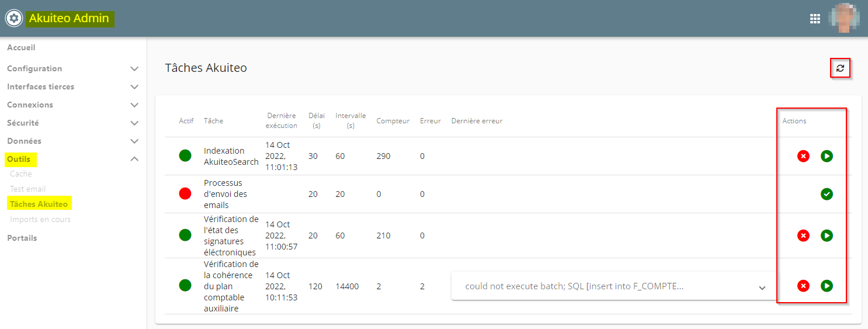Viewport: 868px width, 329px height.
Task: Open the Cache submenu link
Action: click(21, 174)
